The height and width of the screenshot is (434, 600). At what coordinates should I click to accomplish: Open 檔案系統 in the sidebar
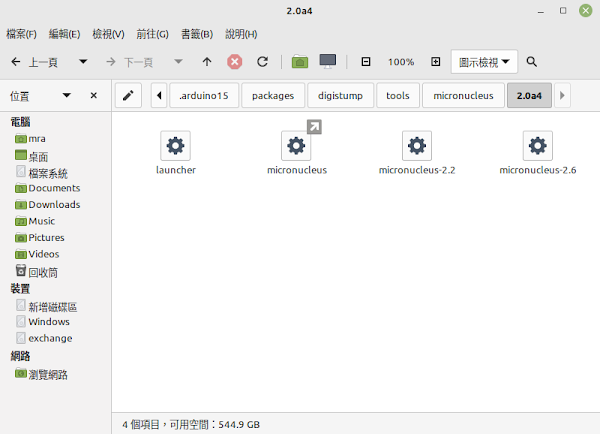point(42,173)
